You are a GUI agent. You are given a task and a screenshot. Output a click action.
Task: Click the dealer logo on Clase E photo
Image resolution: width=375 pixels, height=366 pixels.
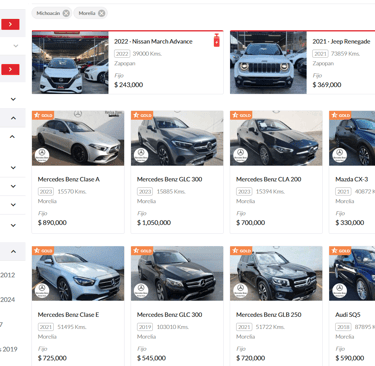(42, 291)
